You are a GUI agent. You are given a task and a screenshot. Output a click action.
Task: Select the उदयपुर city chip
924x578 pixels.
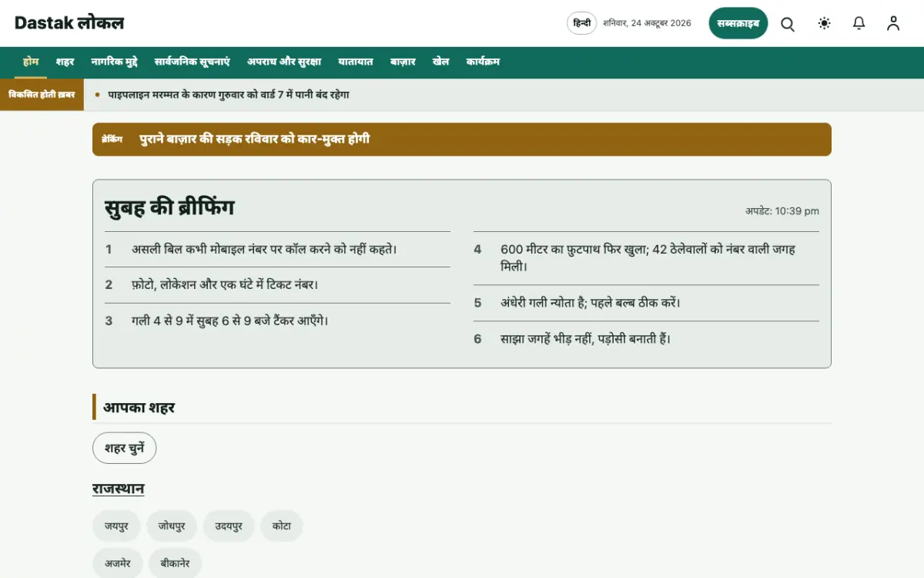coord(229,526)
